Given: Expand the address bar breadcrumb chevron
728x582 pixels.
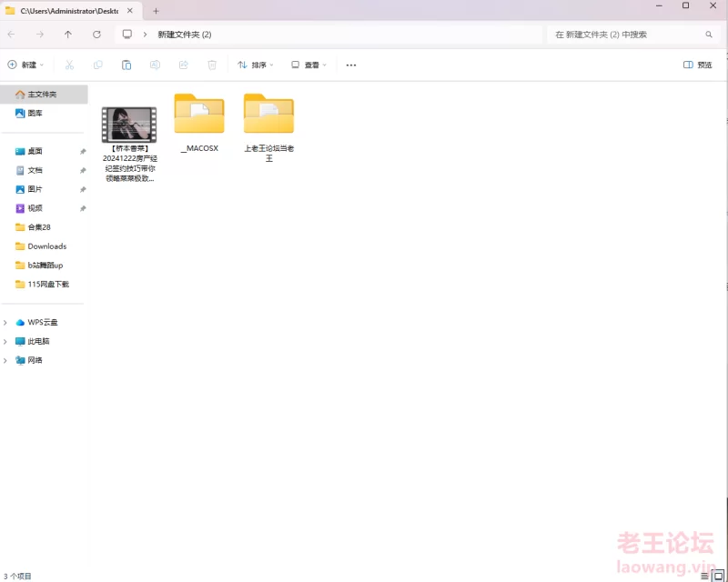Looking at the screenshot, I should 145,35.
